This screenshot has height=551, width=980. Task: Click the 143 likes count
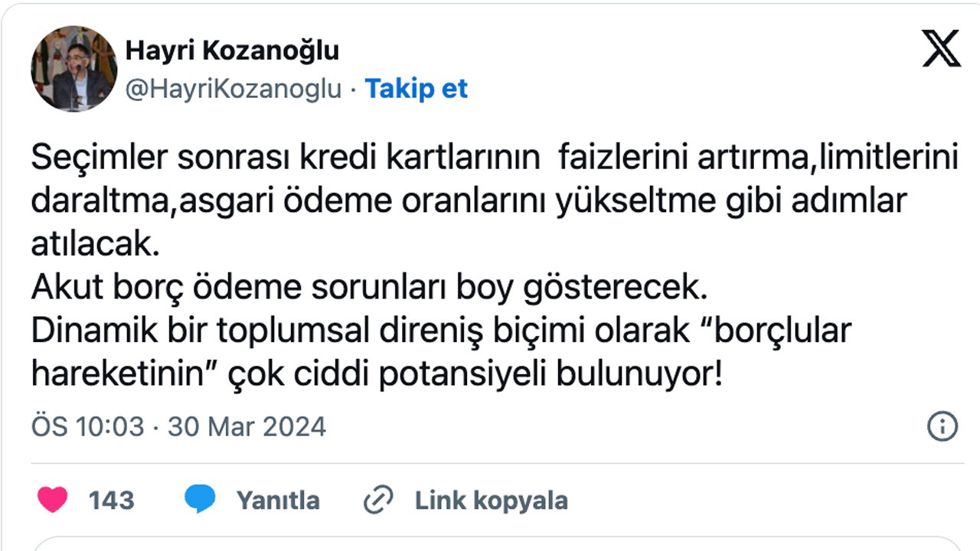112,500
